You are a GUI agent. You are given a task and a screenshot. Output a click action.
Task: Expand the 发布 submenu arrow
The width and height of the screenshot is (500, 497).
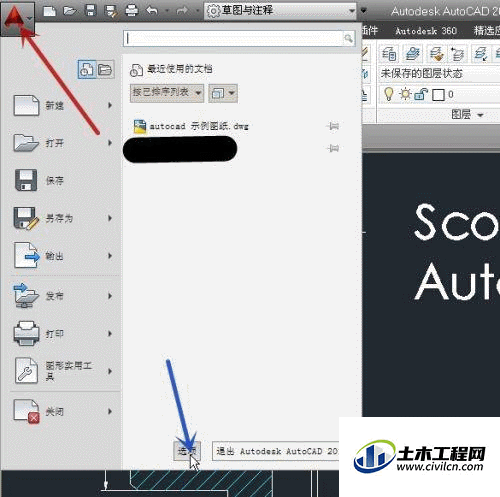pos(110,296)
